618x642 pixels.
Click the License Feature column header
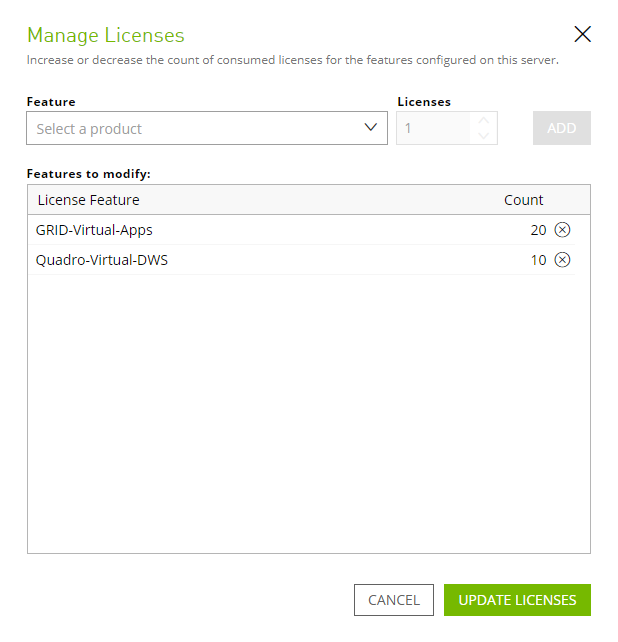pyautogui.click(x=88, y=200)
